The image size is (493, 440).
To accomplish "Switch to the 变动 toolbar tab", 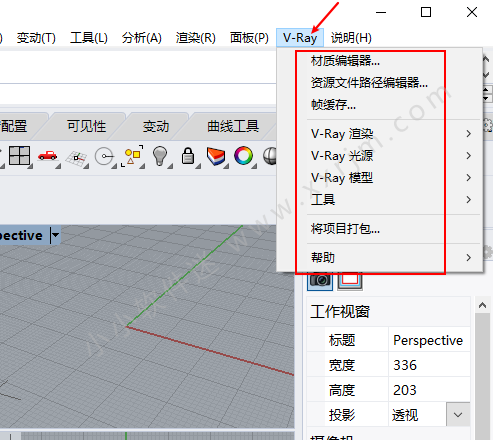I will (x=156, y=126).
